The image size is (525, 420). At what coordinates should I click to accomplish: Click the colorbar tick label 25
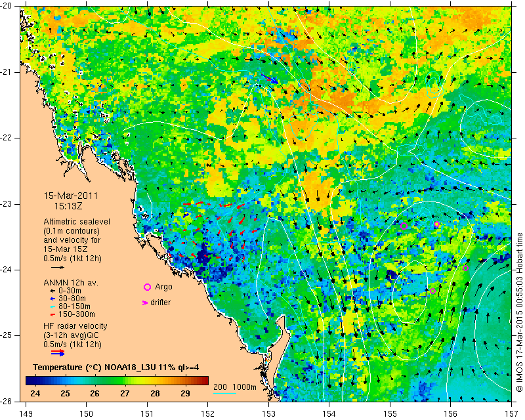(x=65, y=394)
